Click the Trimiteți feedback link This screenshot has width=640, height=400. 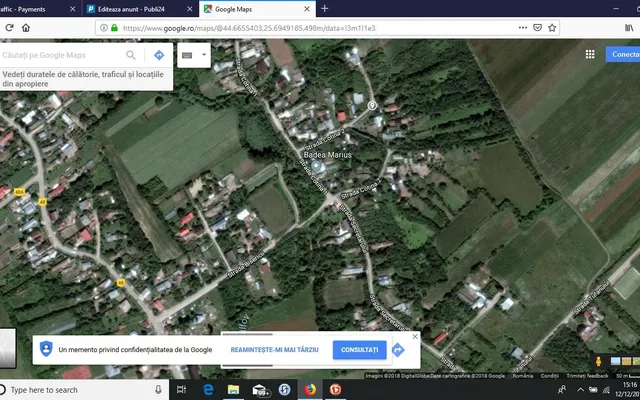tap(587, 376)
